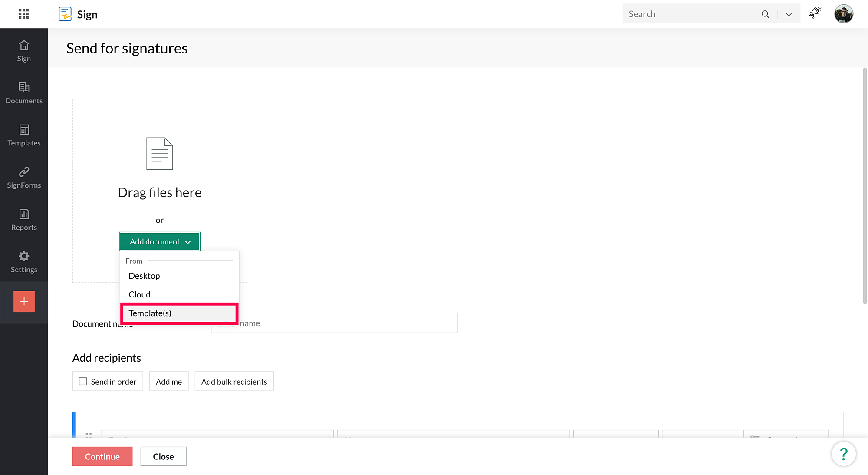Open Reports from the sidebar
Screen dimensions: 868x475
(24, 219)
